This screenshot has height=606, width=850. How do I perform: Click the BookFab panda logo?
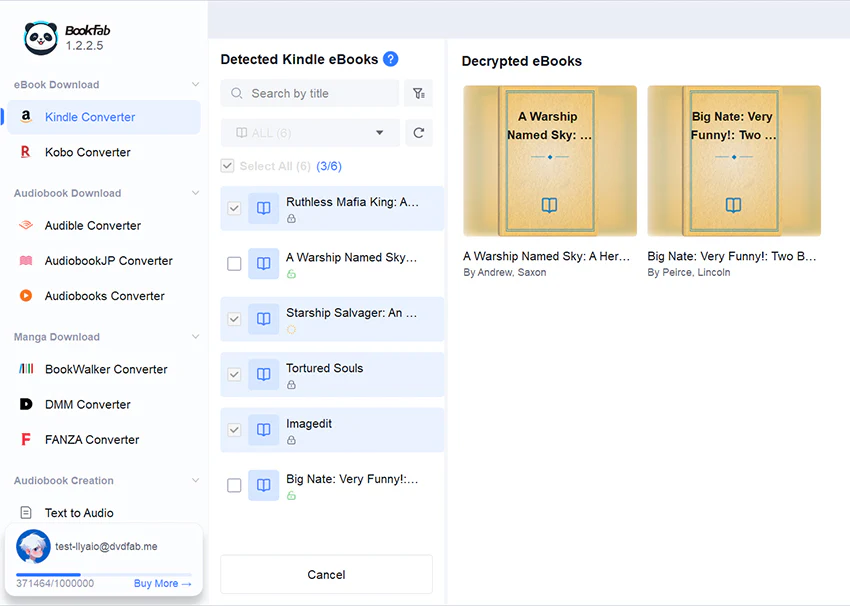click(x=41, y=38)
